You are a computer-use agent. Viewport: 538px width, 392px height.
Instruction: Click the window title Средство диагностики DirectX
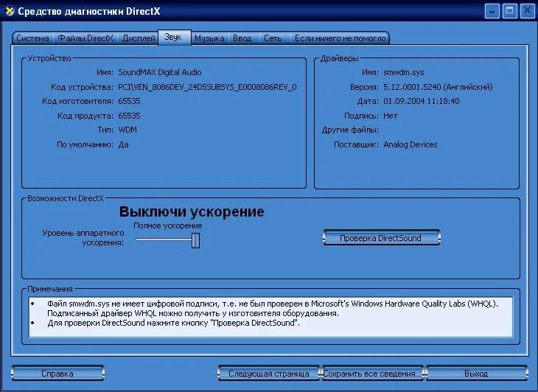(x=89, y=11)
